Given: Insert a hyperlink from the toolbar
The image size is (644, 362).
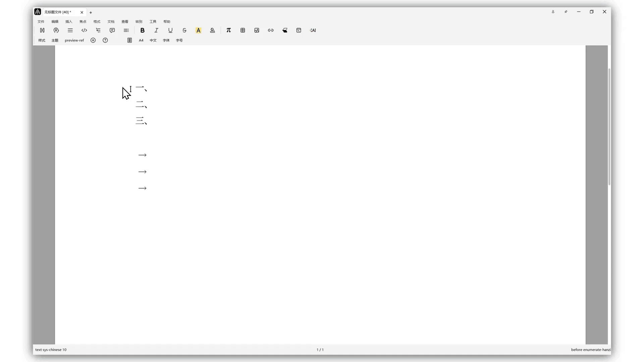Looking at the screenshot, I should 271,30.
